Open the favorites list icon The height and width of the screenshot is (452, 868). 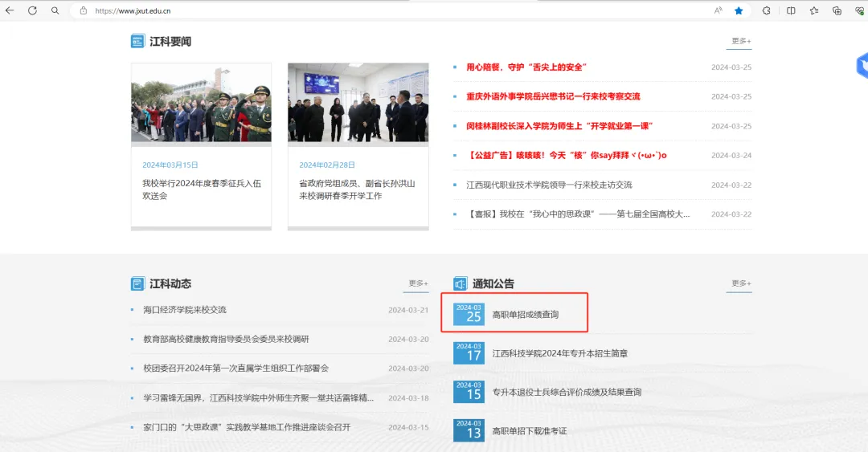coord(814,10)
